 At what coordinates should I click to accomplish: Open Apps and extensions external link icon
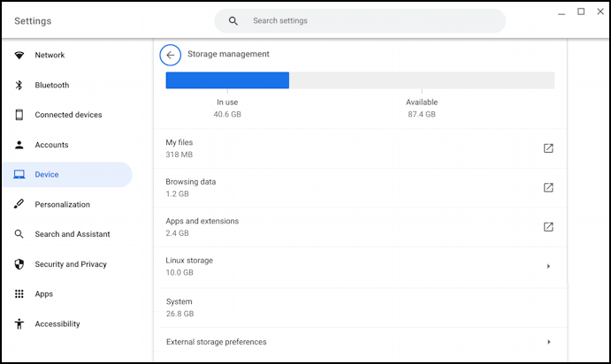point(548,227)
